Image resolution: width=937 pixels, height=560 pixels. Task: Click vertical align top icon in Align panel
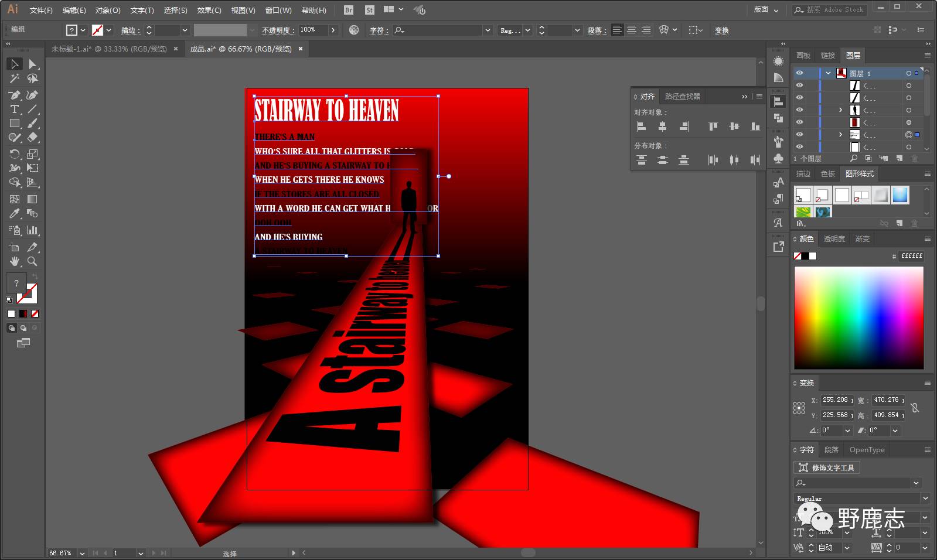(713, 127)
